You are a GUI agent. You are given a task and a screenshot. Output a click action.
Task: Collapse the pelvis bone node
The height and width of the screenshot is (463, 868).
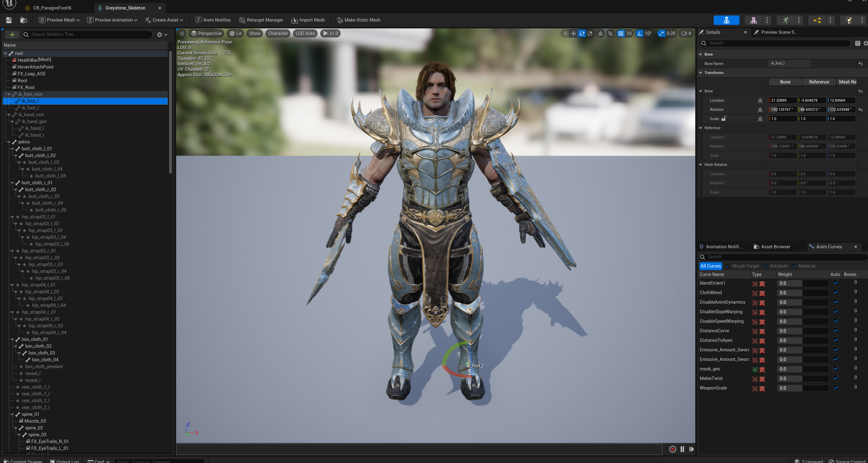[9, 142]
